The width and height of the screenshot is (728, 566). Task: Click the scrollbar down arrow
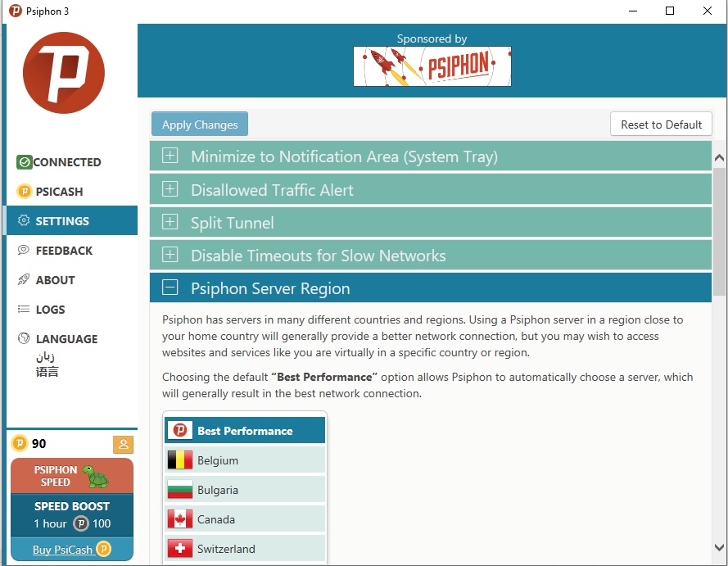coord(719,547)
